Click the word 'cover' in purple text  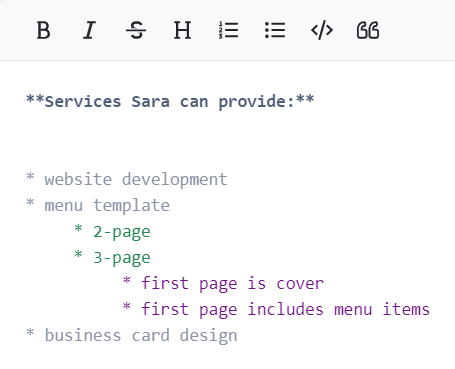pyautogui.click(x=300, y=284)
